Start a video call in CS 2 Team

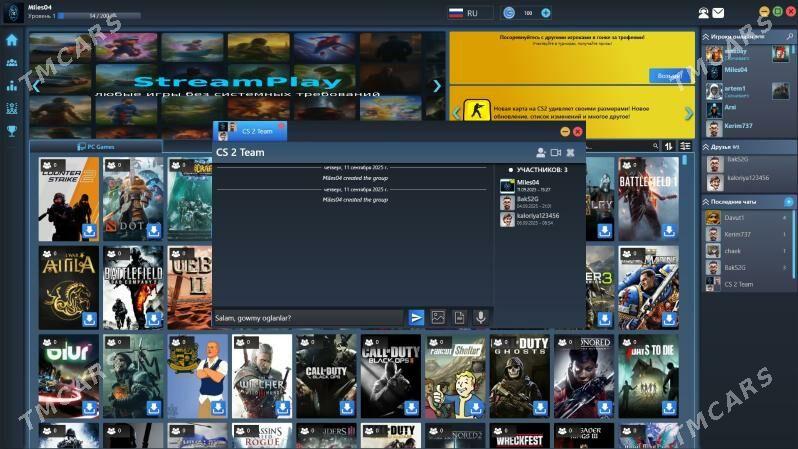point(556,153)
